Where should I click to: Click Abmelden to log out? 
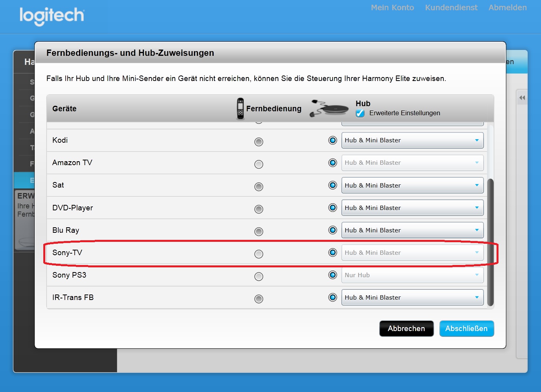(x=507, y=7)
